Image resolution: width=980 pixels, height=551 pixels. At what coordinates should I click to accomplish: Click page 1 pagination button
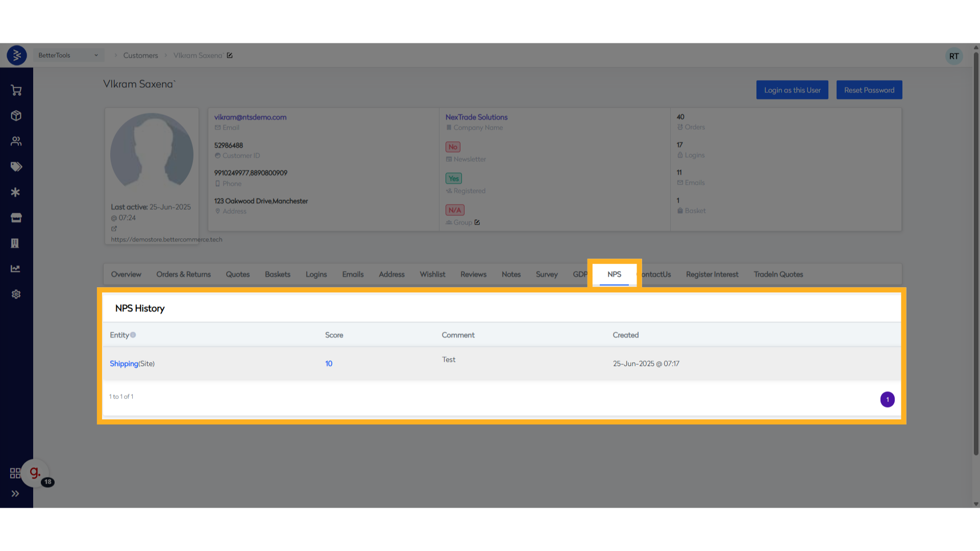click(x=887, y=399)
